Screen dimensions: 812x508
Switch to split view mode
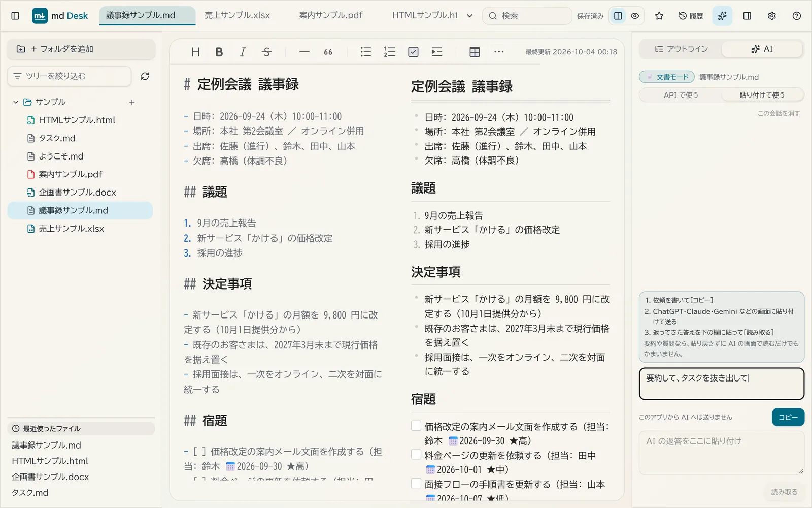618,16
